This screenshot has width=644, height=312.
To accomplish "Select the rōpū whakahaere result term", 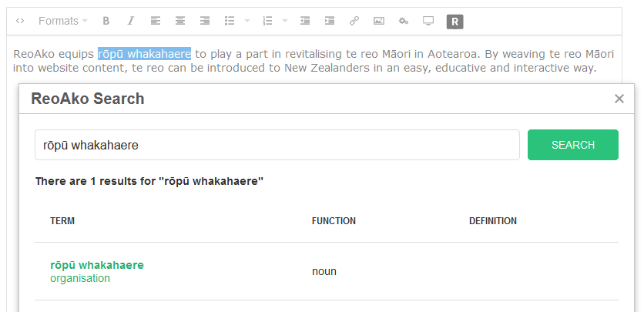I will tap(97, 265).
